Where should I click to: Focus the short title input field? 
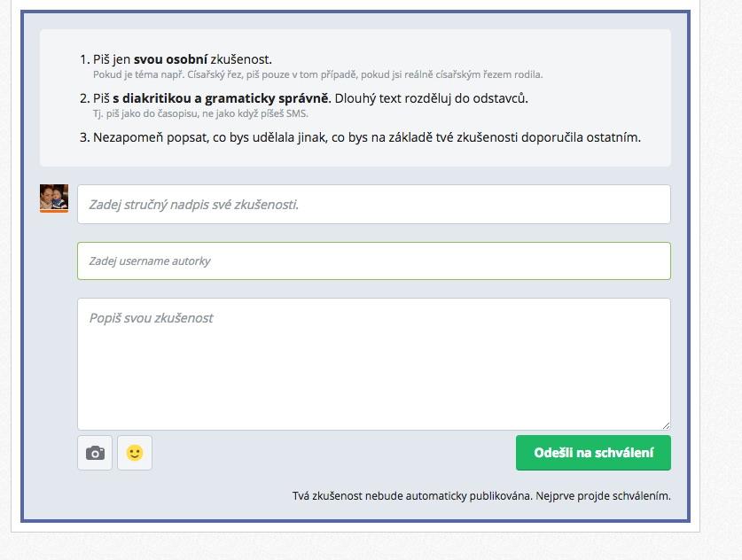(x=373, y=205)
